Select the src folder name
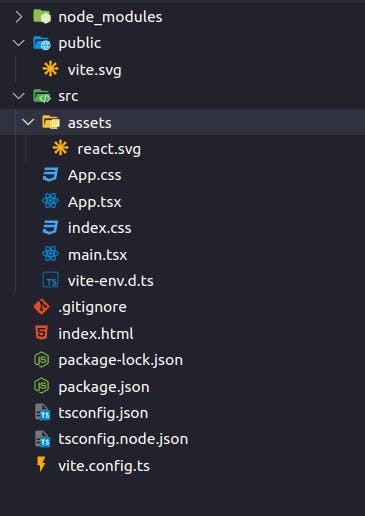The image size is (365, 516). (68, 96)
